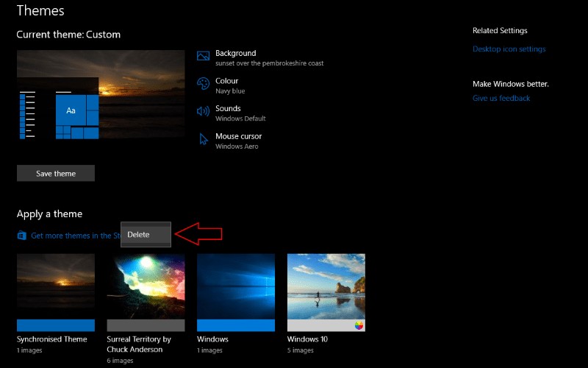Click the Sounds speaker icon
This screenshot has width=588, height=368.
click(203, 111)
